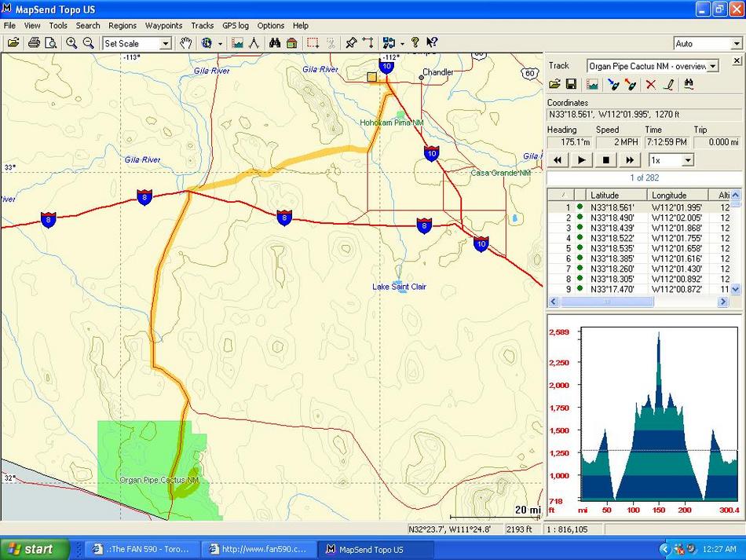Click the blue arrow GPS transfer icon

[613, 85]
